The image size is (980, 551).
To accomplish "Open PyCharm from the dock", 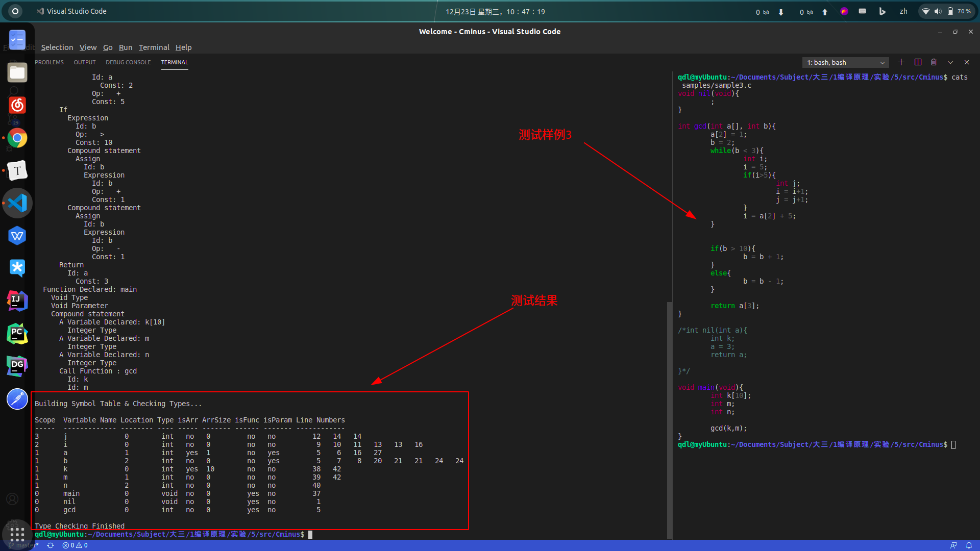I will pyautogui.click(x=17, y=334).
